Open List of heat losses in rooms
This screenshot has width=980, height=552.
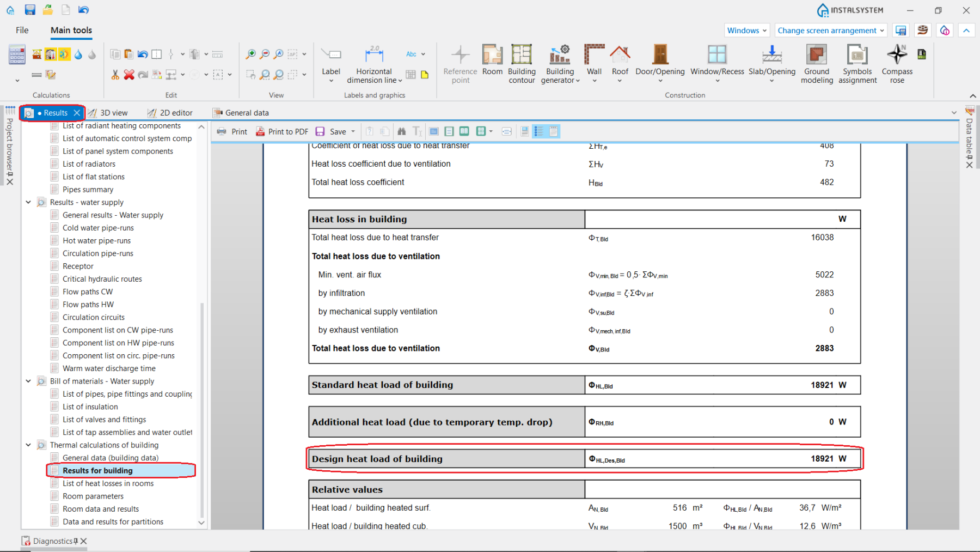(x=108, y=483)
